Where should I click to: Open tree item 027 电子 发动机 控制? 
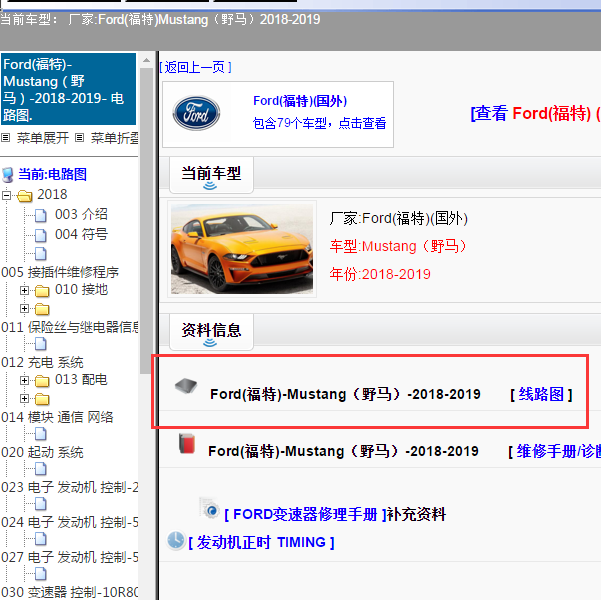[x=69, y=557]
